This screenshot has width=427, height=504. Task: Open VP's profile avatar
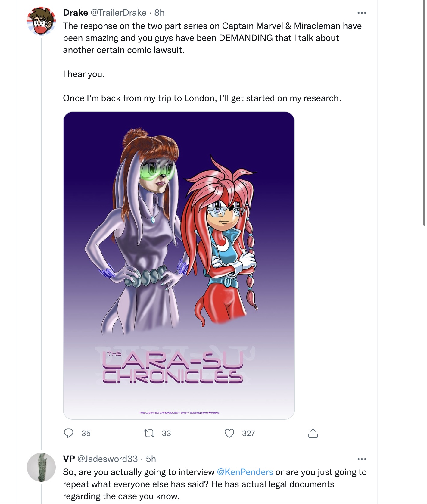tap(41, 467)
